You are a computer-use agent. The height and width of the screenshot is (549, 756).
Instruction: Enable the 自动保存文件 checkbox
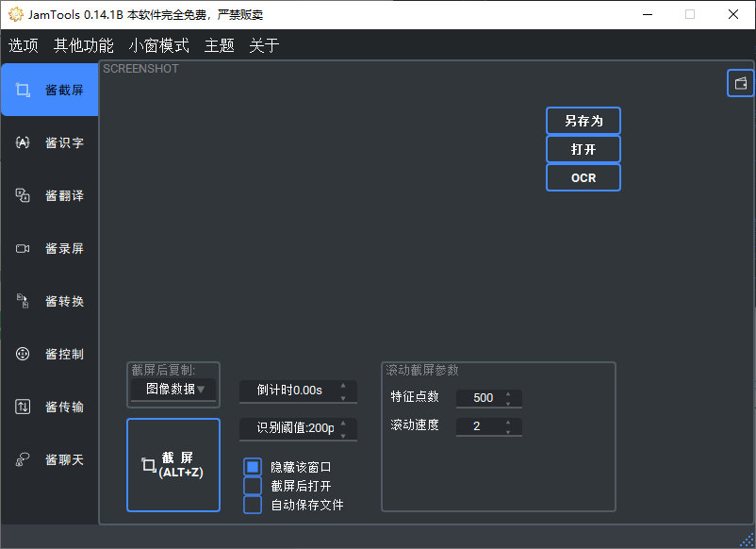pos(253,505)
